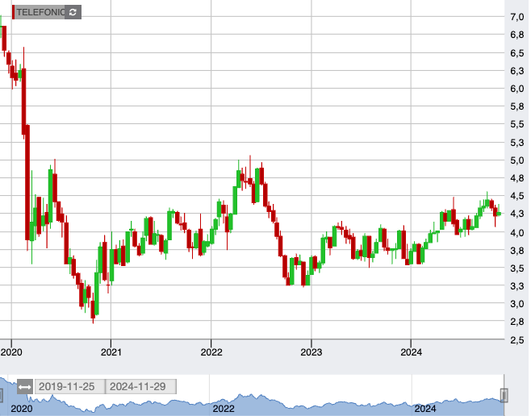This screenshot has height=420, width=531.
Task: Click the 2023 x-axis label
Action: (311, 352)
